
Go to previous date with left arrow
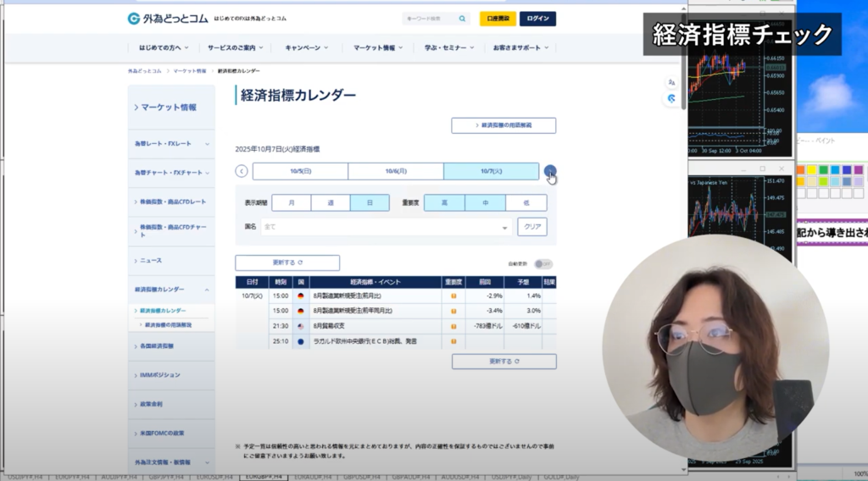click(242, 171)
